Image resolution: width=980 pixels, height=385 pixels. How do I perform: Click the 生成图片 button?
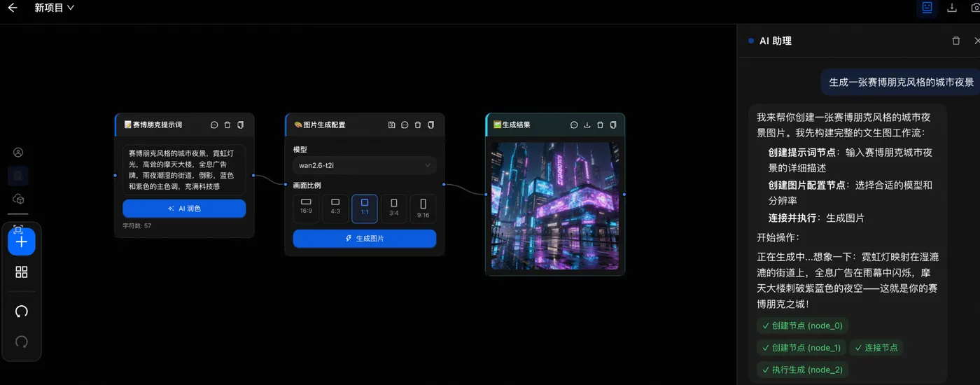(x=365, y=239)
